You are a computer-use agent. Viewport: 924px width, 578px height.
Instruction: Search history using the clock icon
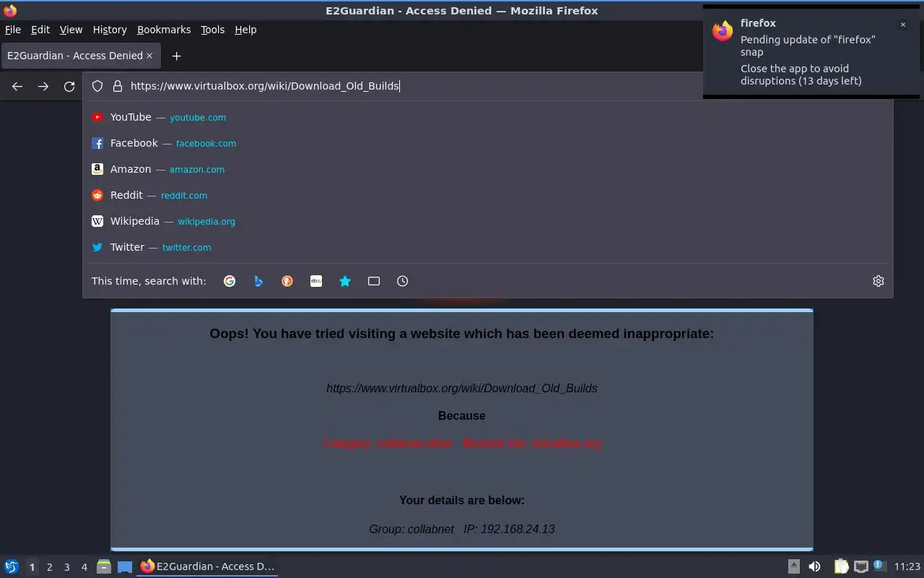[x=403, y=281]
